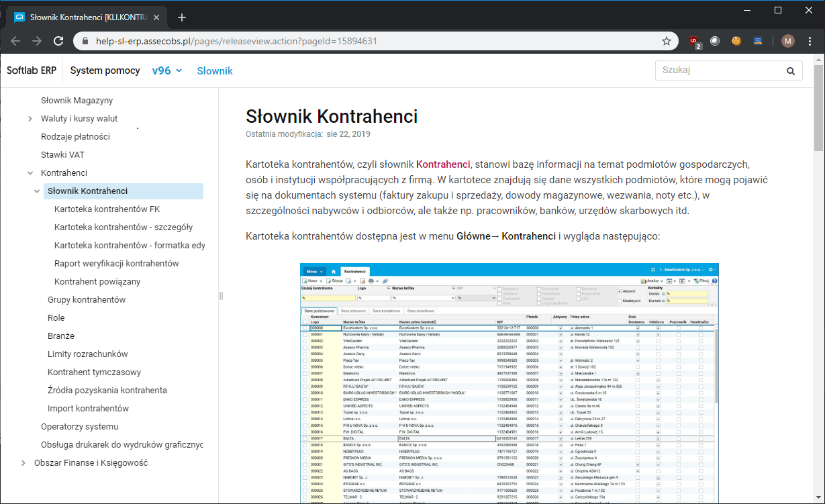
Task: Collapse the Kontrahenci tree node
Action: (x=30, y=173)
